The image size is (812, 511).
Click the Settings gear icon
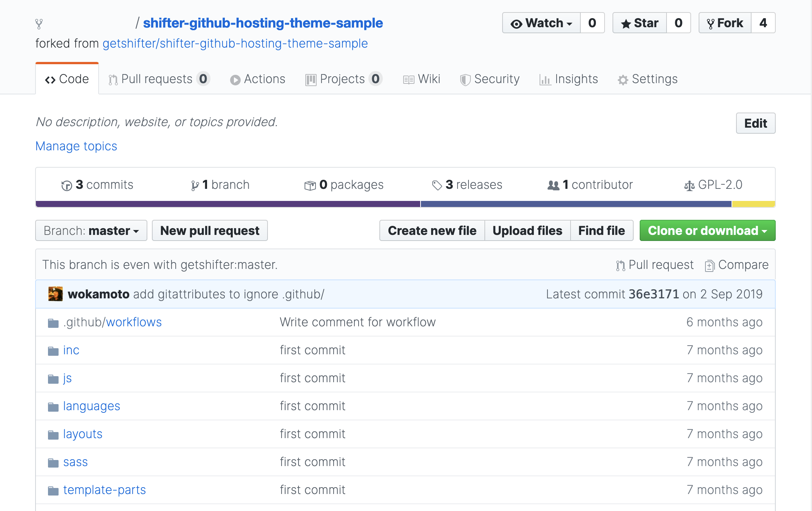click(x=623, y=80)
